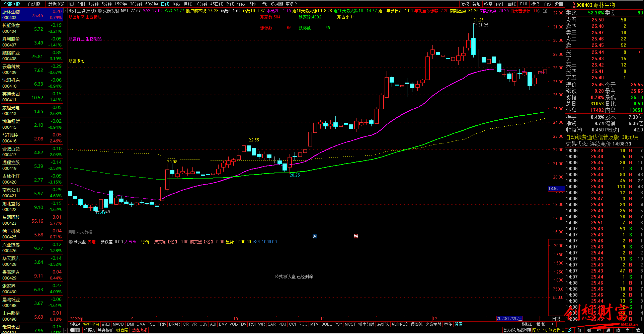Image resolution: width=644 pixels, height=334 pixels.
Task: Switch to the 分时 intraday view
Action: point(81,4)
